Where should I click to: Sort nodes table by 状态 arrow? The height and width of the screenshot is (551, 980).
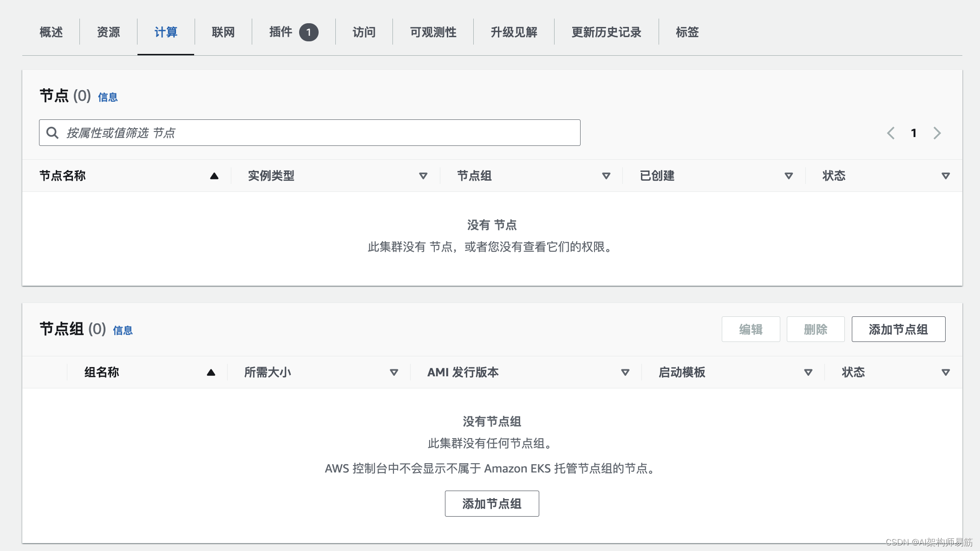[x=946, y=176]
